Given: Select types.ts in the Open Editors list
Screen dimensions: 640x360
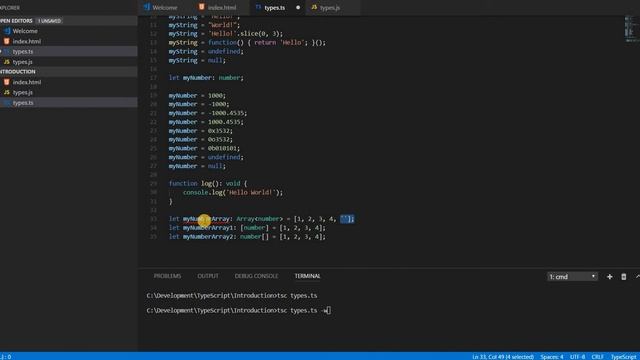Looking at the screenshot, I should [x=69, y=51].
